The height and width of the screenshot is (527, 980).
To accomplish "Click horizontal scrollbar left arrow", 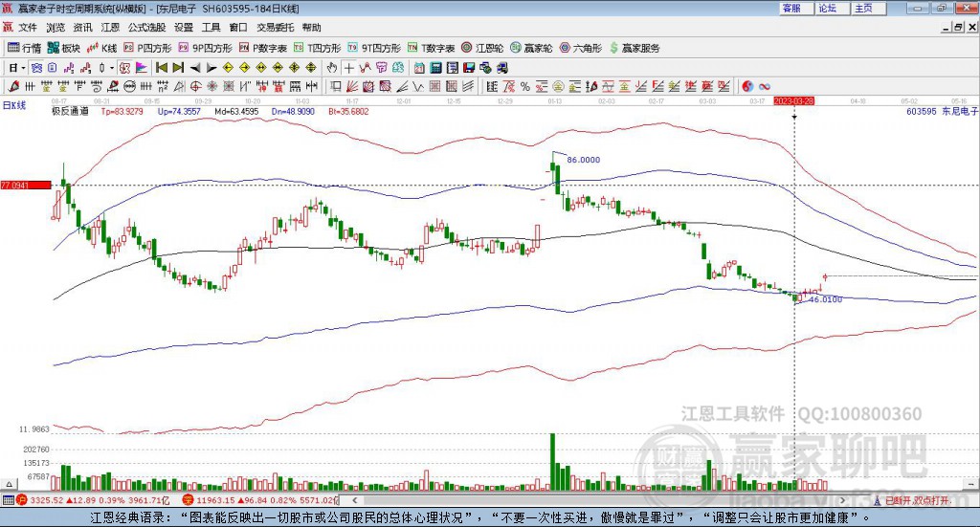I will coord(355,500).
